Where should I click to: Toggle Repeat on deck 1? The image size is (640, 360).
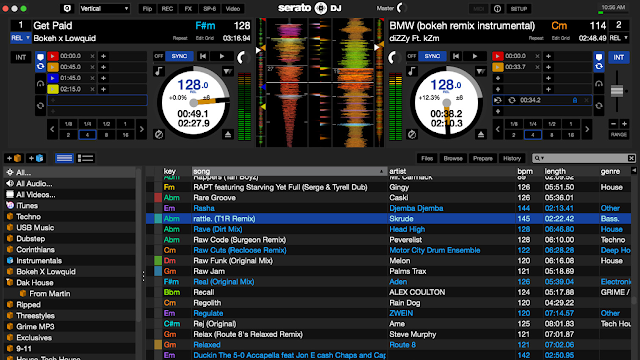point(180,38)
